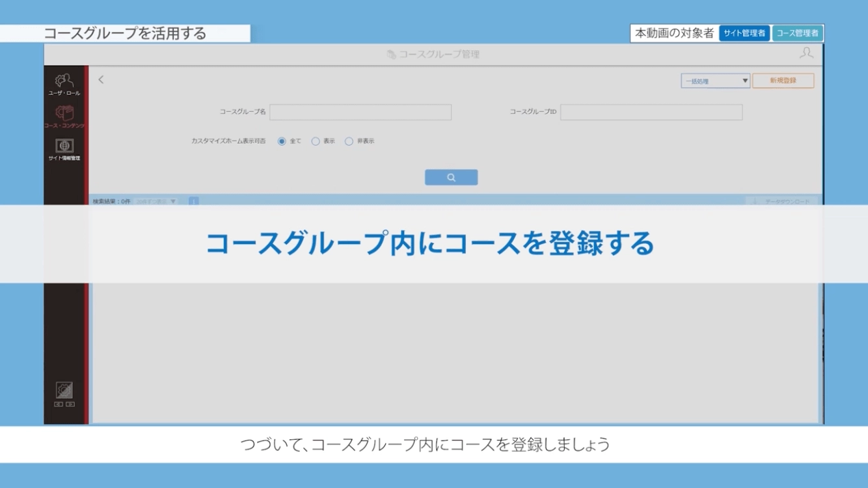Select the 全て radio button
The width and height of the screenshot is (868, 488).
(x=282, y=141)
